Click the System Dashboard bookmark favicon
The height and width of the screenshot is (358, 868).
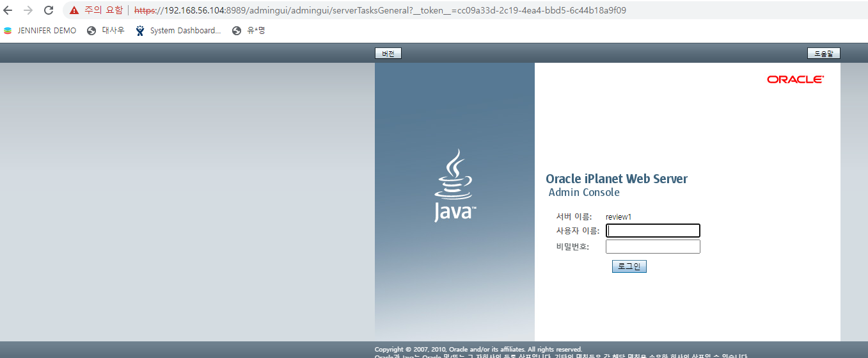pos(140,31)
